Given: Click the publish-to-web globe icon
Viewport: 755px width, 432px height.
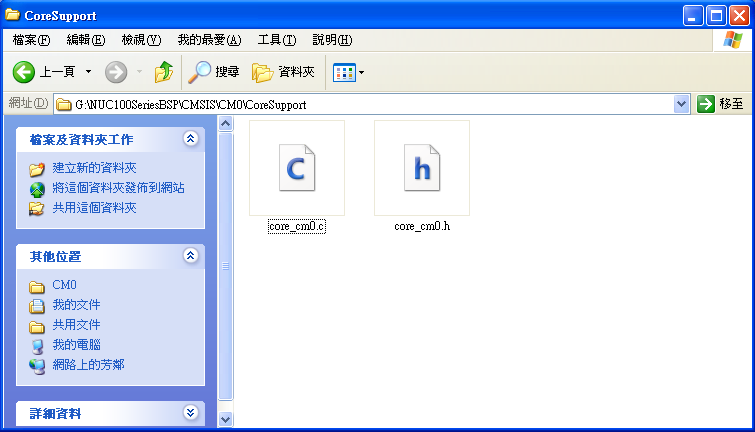Looking at the screenshot, I should [37, 189].
